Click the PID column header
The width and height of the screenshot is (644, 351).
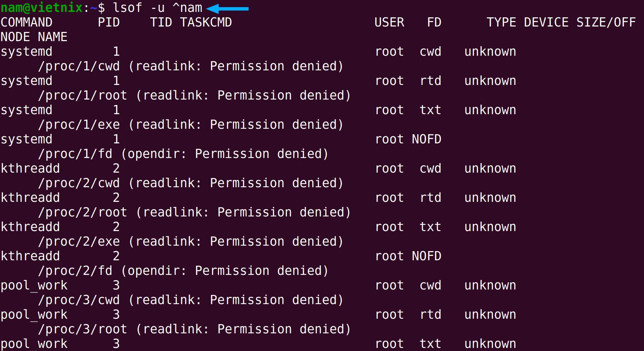point(109,22)
